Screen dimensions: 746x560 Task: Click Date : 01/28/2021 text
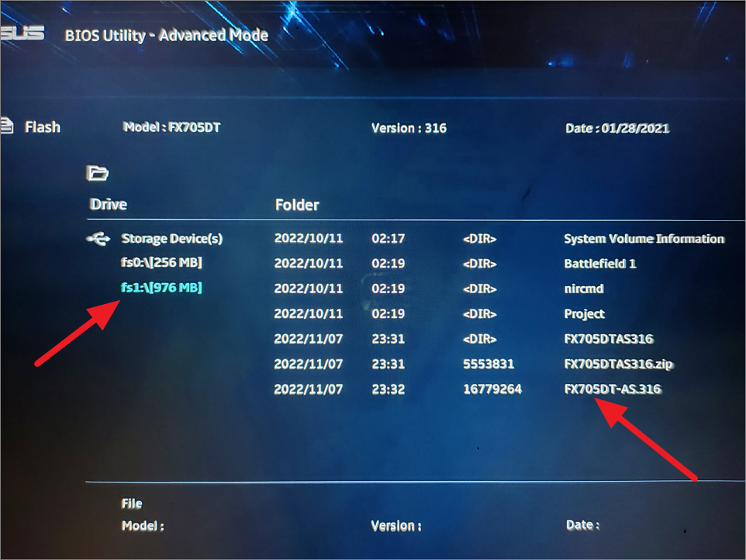[x=617, y=128]
